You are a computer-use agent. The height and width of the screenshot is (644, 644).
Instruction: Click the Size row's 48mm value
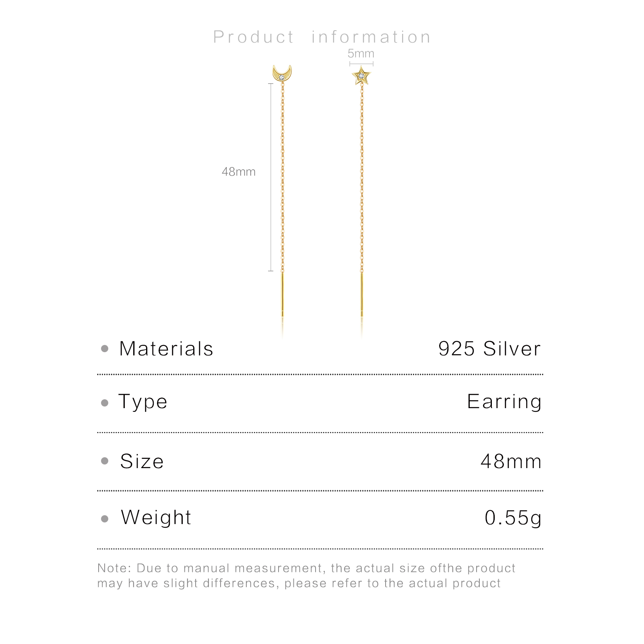point(511,461)
